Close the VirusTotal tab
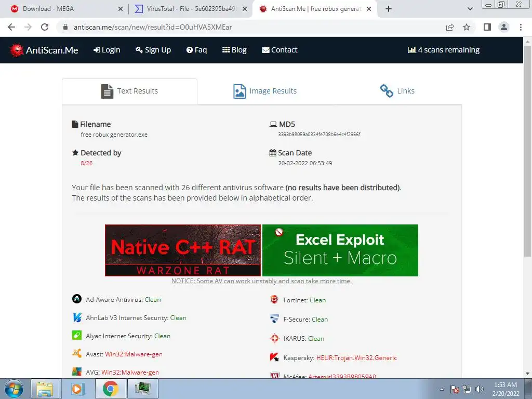Image resolution: width=532 pixels, height=399 pixels. [x=245, y=9]
